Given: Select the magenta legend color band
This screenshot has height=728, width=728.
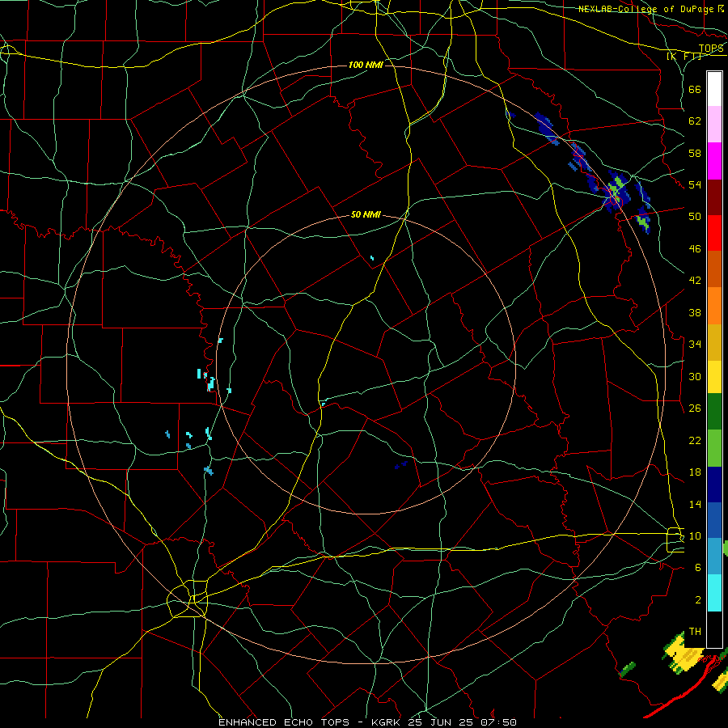Looking at the screenshot, I should click(x=714, y=161).
